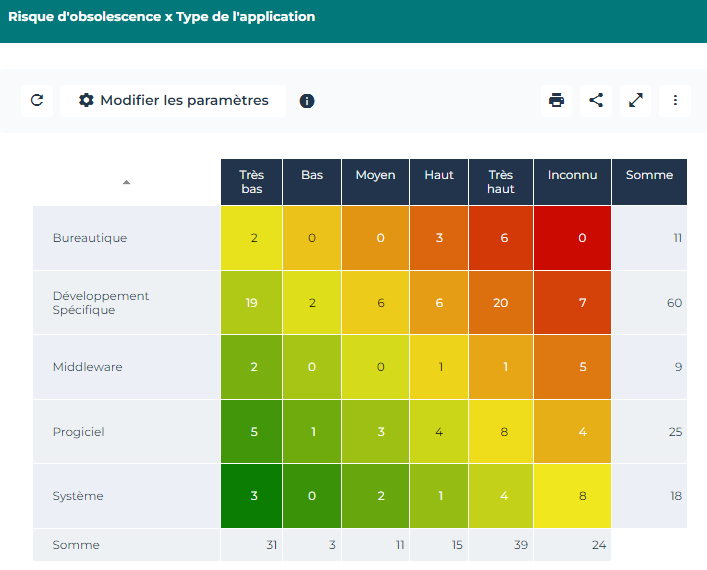Open the three-dot more options menu
The image size is (707, 570).
tap(675, 100)
